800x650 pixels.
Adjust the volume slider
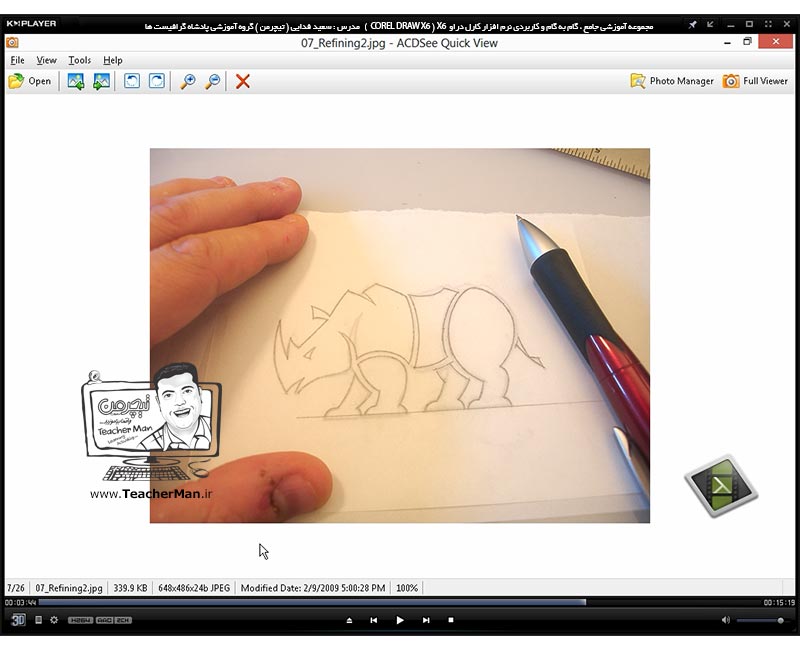[x=762, y=620]
